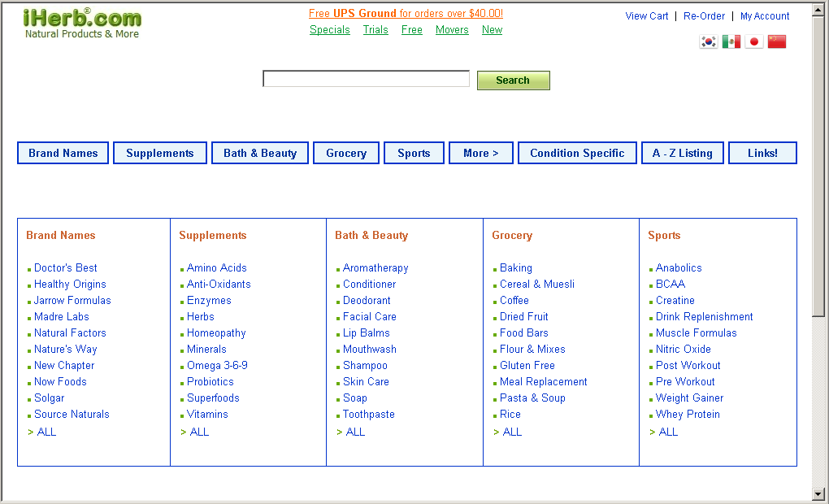Open the Herbs link
This screenshot has height=504, width=829.
coord(201,316)
